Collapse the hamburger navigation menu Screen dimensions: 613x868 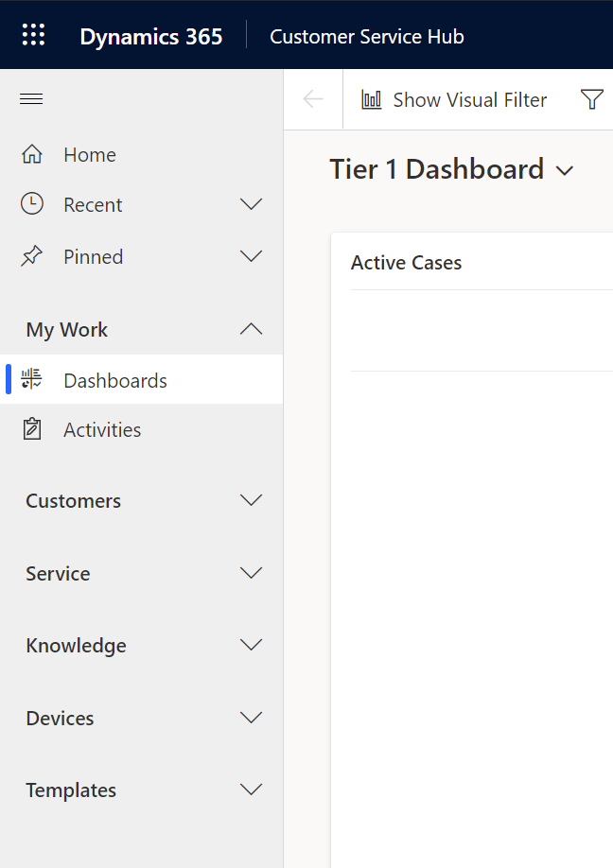(31, 99)
